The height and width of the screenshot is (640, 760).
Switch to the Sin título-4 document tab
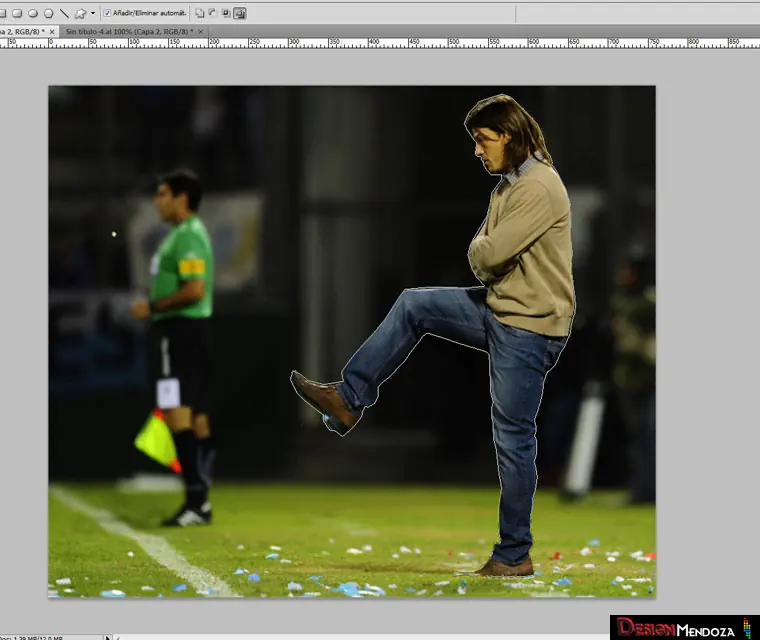click(128, 32)
